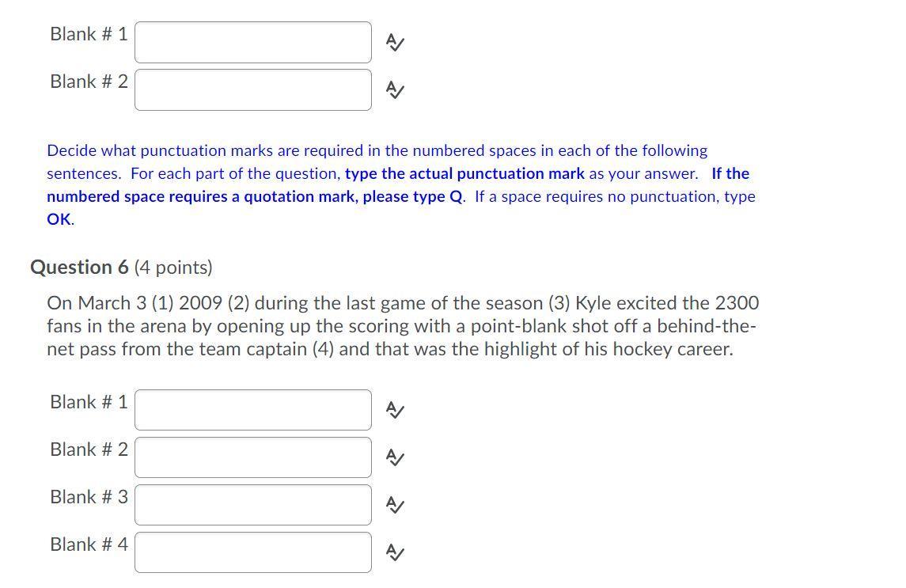The height and width of the screenshot is (588, 906).
Task: Click the bolded OK text in instructions
Action: pos(55,219)
